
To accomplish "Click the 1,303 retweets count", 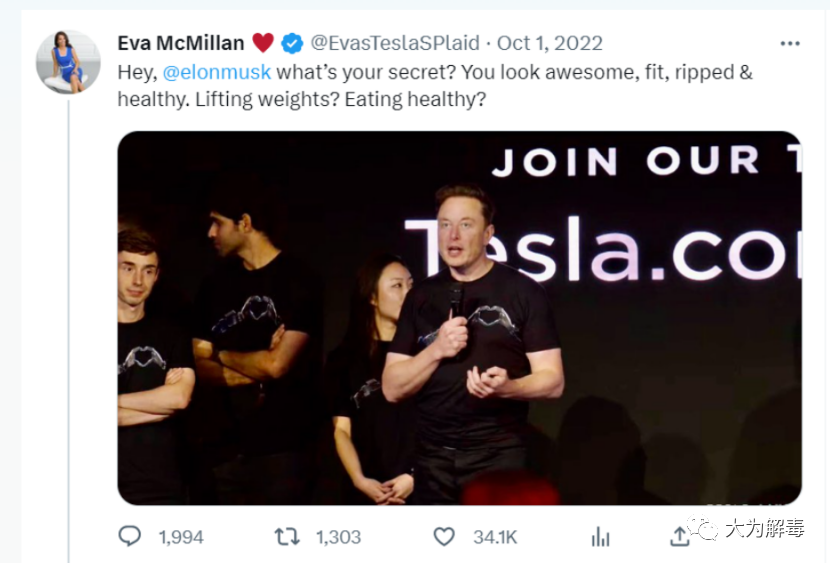I will point(338,537).
